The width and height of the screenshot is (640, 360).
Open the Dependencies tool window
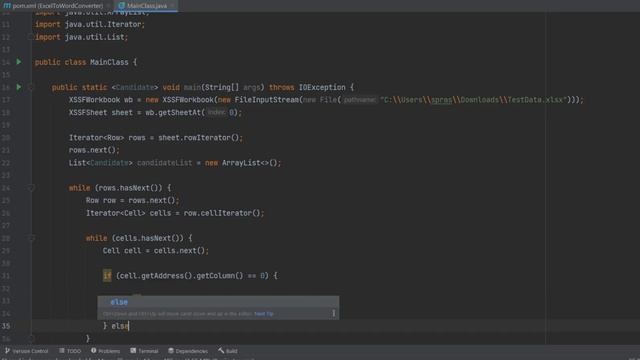point(188,351)
